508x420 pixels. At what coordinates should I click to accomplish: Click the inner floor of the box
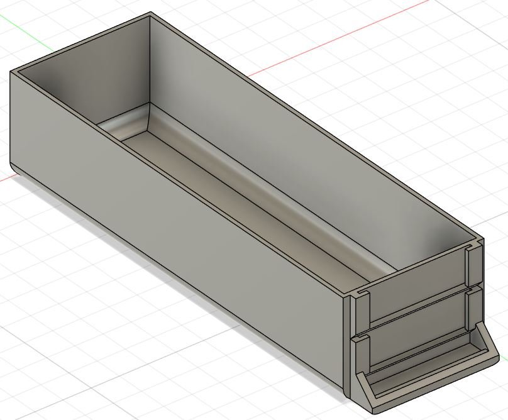point(251,202)
